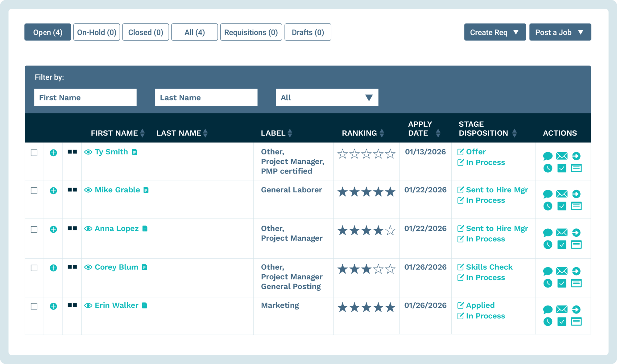Click checkmark task icon for Erin Walker
The width and height of the screenshot is (617, 364).
pos(562,322)
